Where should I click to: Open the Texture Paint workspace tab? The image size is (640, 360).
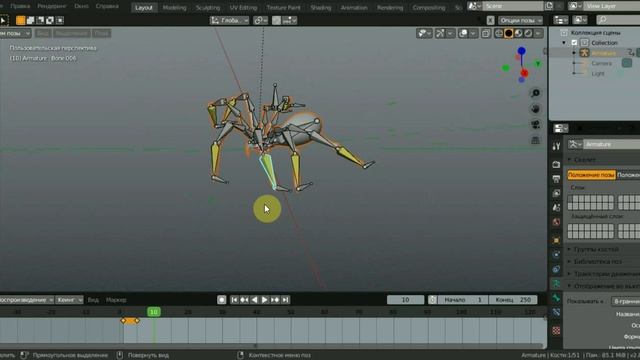(283, 7)
